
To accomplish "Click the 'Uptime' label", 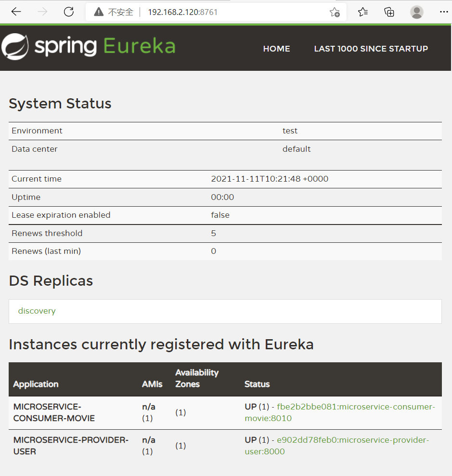I will click(26, 198).
